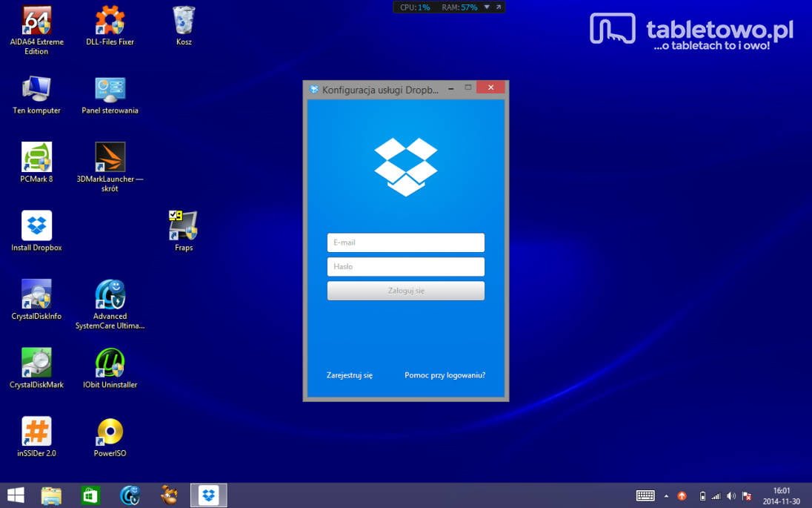
Task: Select inSSIDer 2.0 desktop icon
Action: tap(36, 437)
